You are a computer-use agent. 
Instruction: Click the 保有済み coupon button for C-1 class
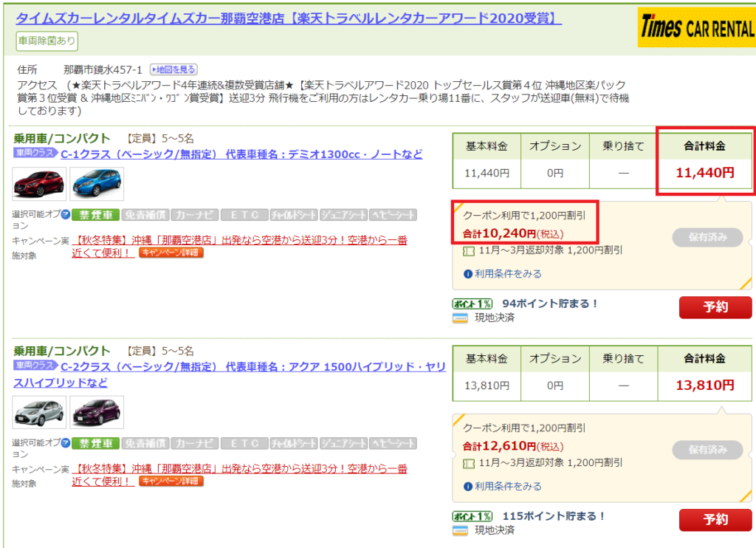707,237
